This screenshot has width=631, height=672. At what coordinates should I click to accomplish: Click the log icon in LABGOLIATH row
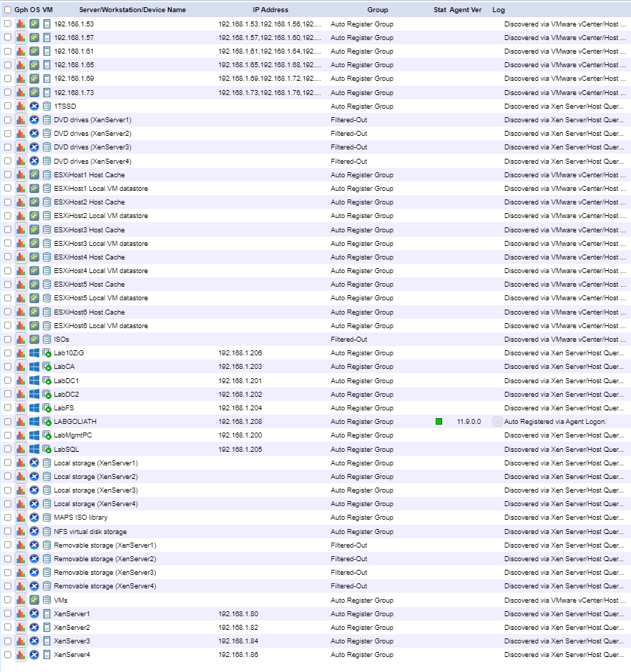tap(497, 422)
